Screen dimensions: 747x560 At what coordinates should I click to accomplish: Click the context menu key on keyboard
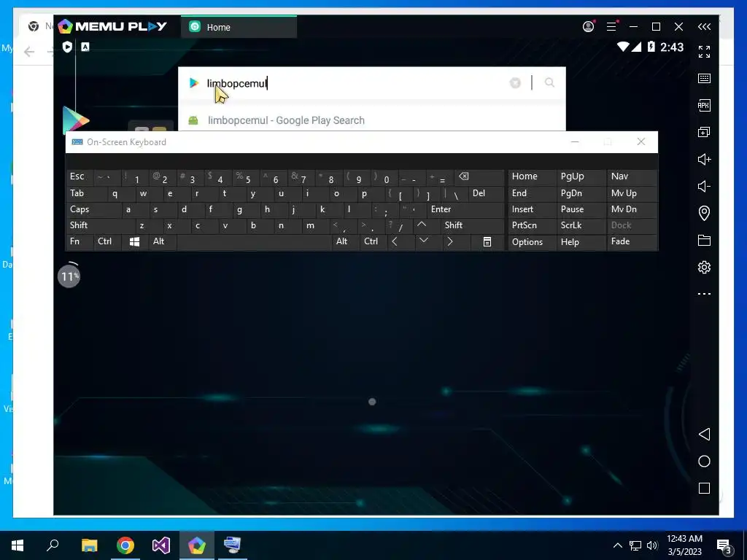click(x=487, y=242)
